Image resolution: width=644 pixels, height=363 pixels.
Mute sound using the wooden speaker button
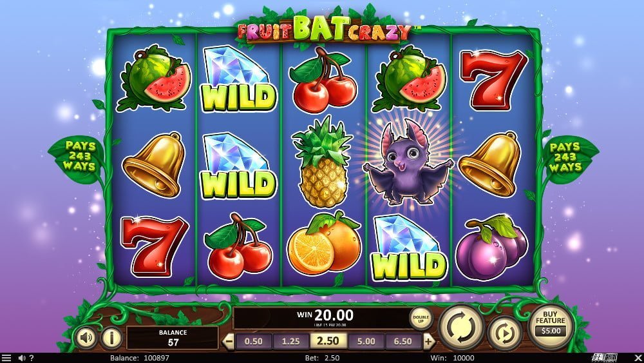[x=86, y=337]
